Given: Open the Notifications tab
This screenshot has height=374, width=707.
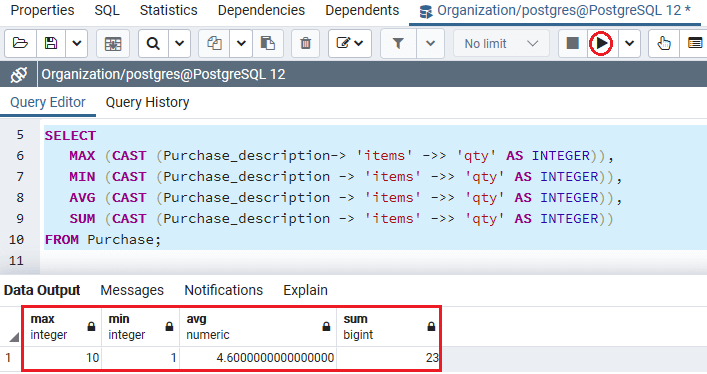Looking at the screenshot, I should pos(224,290).
